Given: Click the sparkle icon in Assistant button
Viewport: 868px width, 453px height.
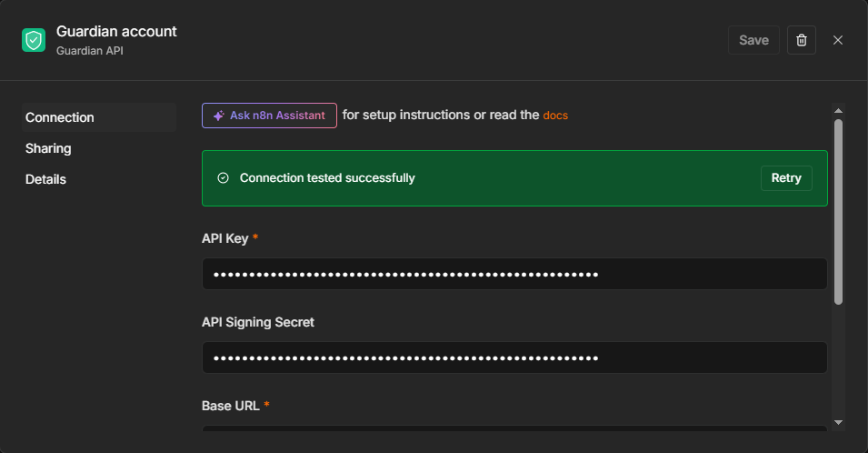Looking at the screenshot, I should tap(219, 116).
